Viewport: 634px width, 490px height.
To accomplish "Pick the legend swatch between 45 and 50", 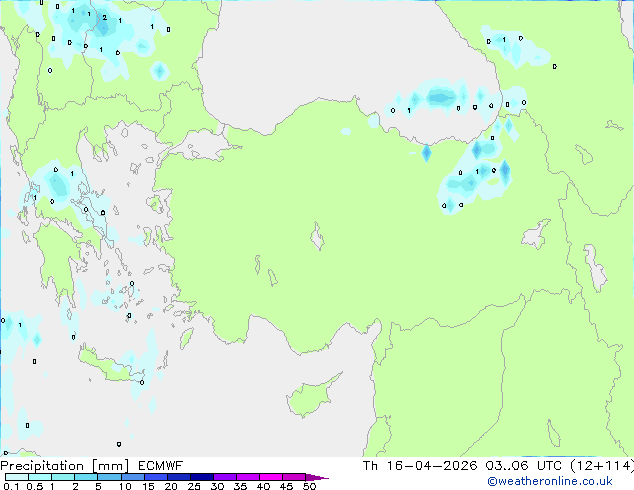I will 294,477.
